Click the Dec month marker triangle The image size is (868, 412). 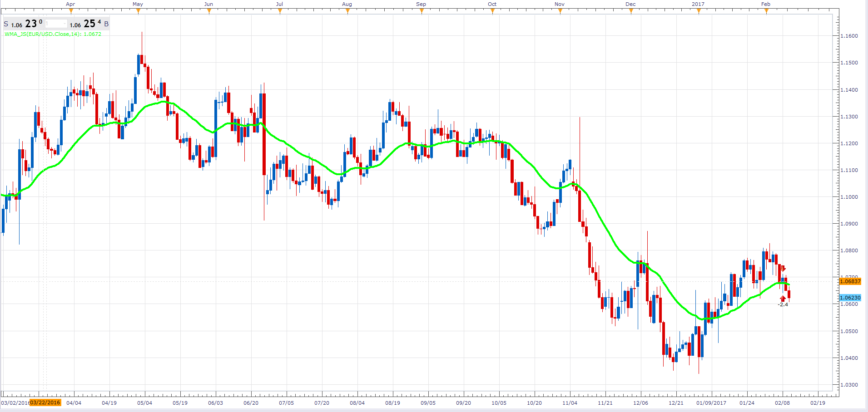pyautogui.click(x=631, y=11)
